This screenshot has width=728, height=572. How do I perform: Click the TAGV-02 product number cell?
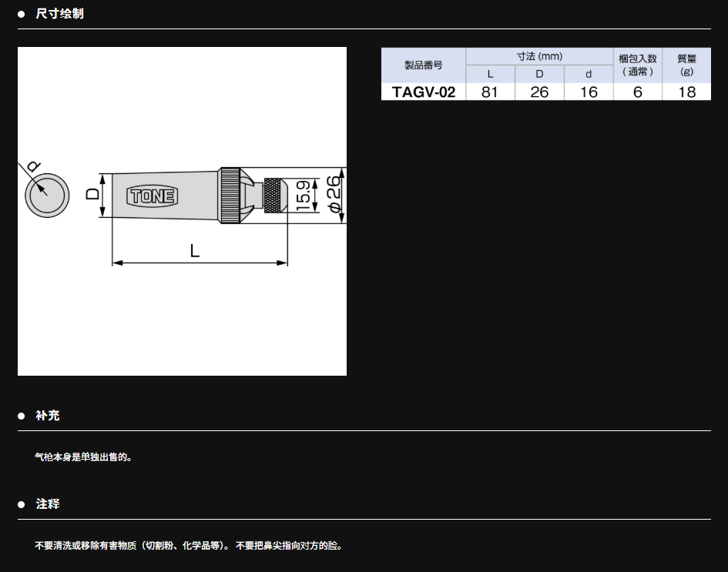click(423, 92)
